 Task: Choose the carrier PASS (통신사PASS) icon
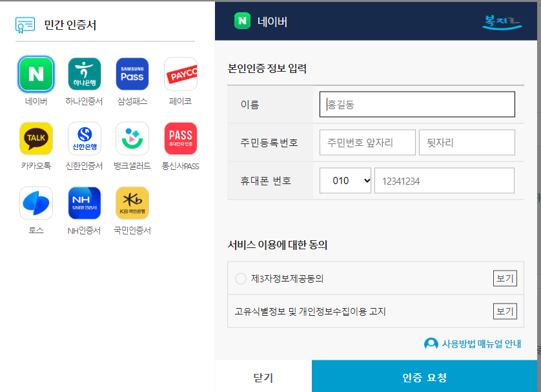(x=181, y=138)
